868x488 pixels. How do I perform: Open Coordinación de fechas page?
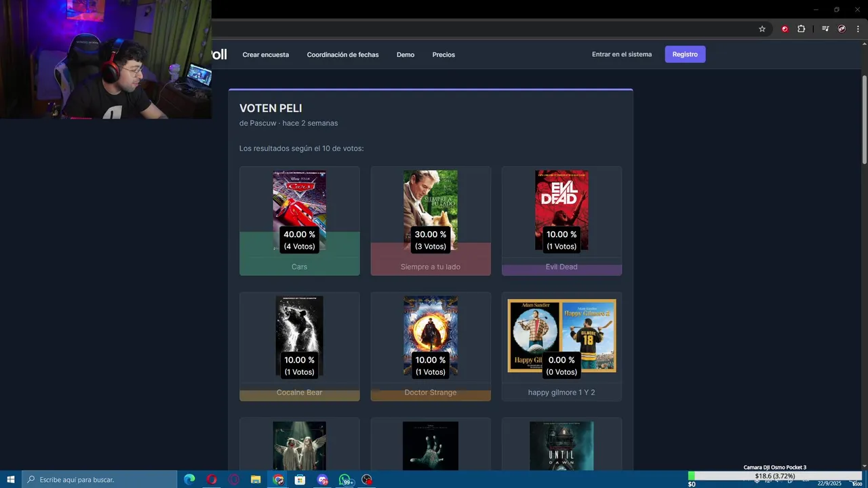tap(342, 54)
